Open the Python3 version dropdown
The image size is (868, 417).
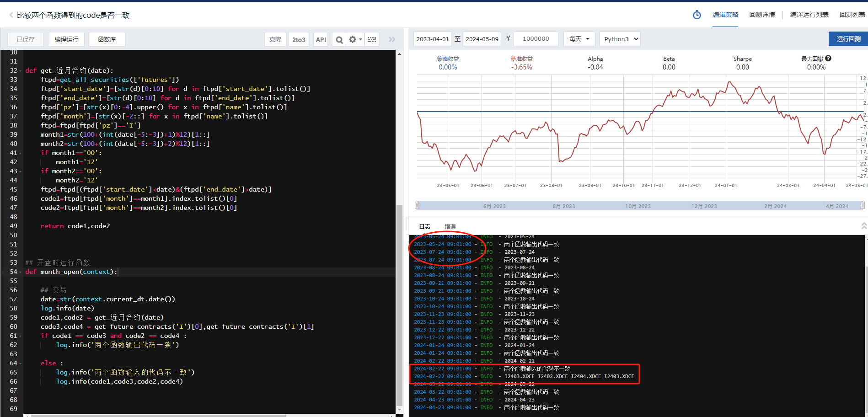[x=620, y=39]
